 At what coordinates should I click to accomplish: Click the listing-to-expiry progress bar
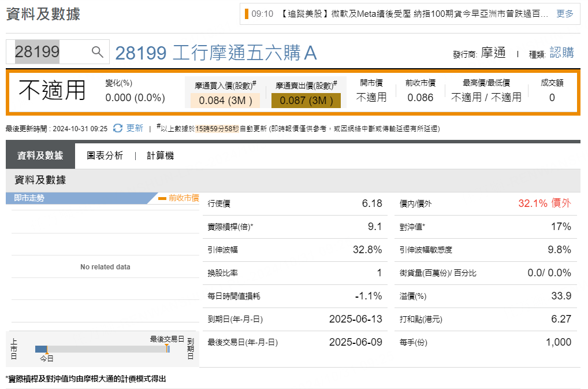[x=102, y=349]
